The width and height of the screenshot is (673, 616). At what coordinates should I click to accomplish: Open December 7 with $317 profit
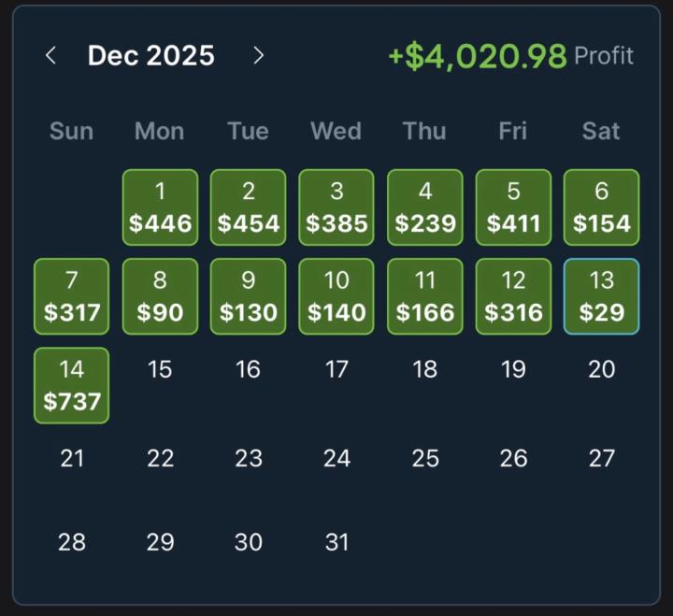[72, 296]
